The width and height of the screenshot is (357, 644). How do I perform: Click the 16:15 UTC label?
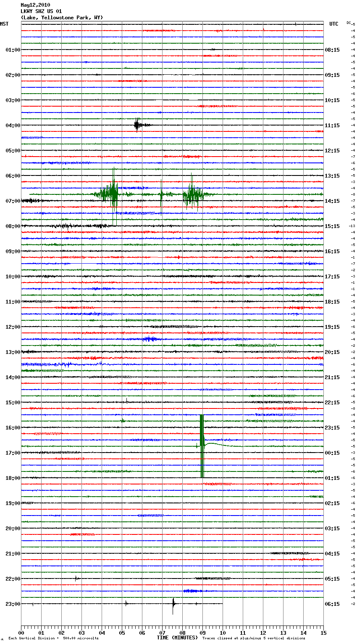pyautogui.click(x=332, y=251)
